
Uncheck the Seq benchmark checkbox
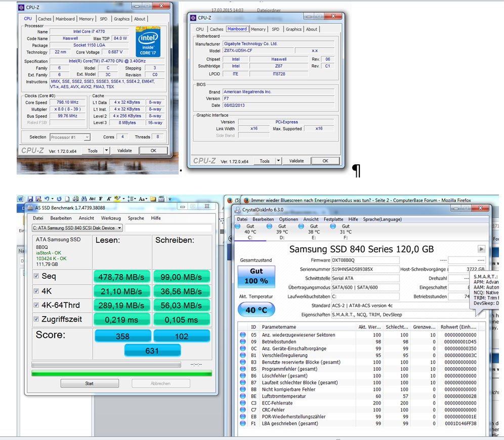tap(36, 276)
